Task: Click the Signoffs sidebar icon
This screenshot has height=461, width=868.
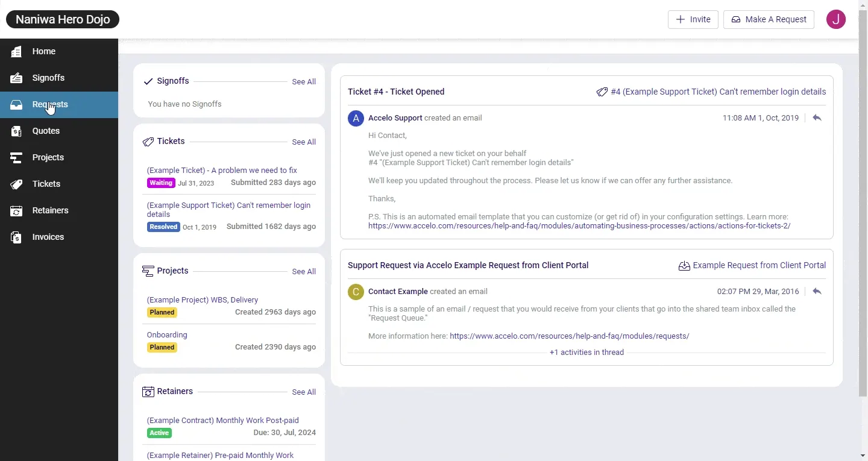Action: (16, 78)
